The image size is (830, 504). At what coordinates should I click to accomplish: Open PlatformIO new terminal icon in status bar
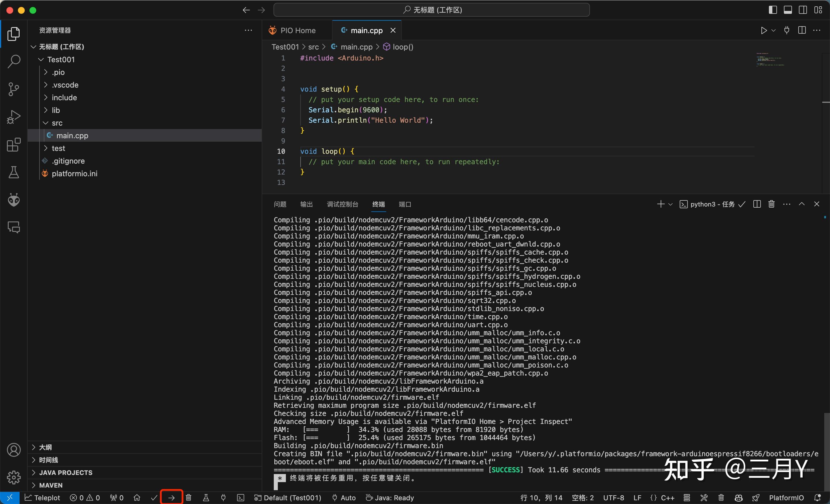pyautogui.click(x=241, y=498)
